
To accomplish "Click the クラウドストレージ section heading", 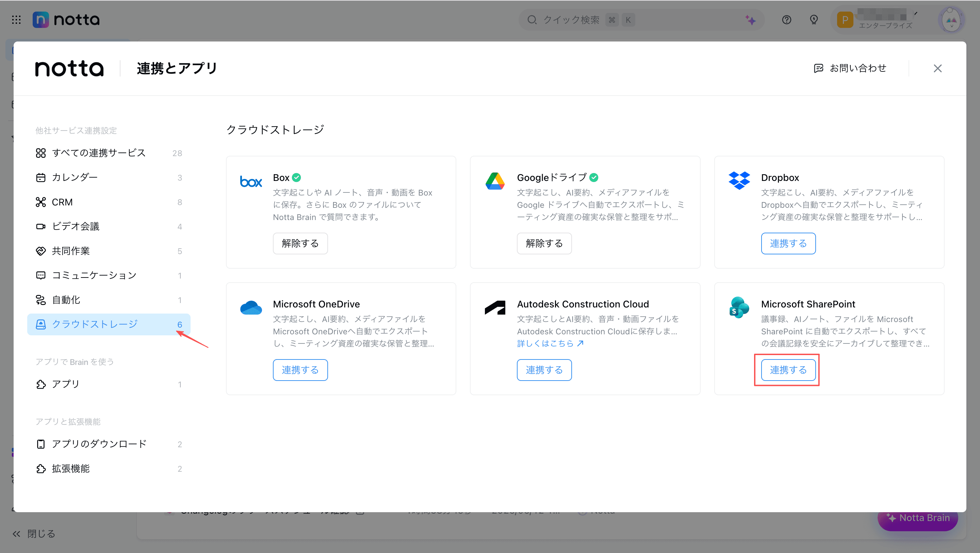I will click(x=275, y=130).
